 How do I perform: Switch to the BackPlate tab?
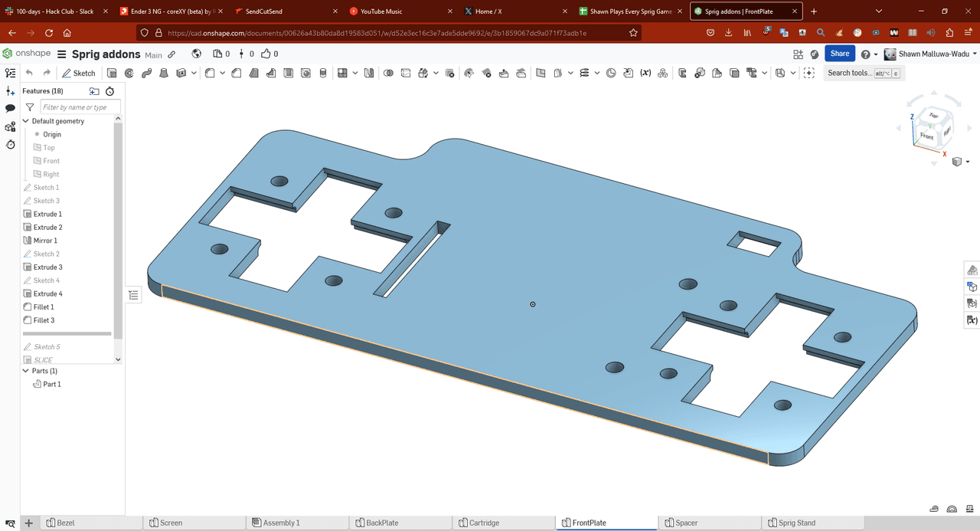coord(381,523)
